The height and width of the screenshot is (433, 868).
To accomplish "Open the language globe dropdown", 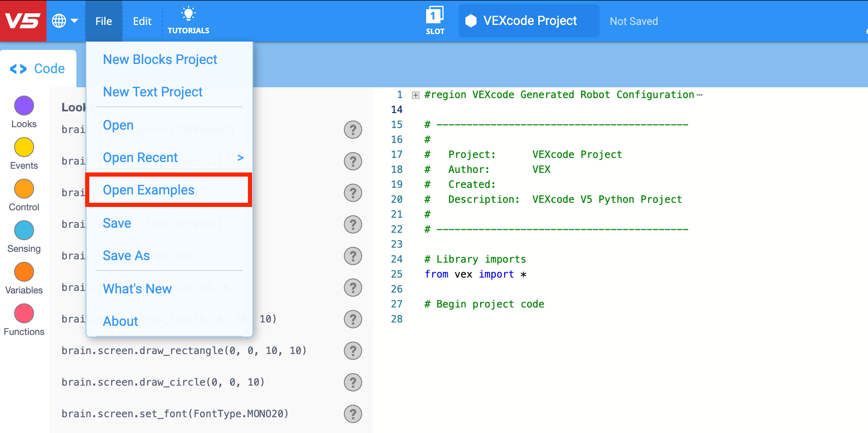I will (x=65, y=20).
